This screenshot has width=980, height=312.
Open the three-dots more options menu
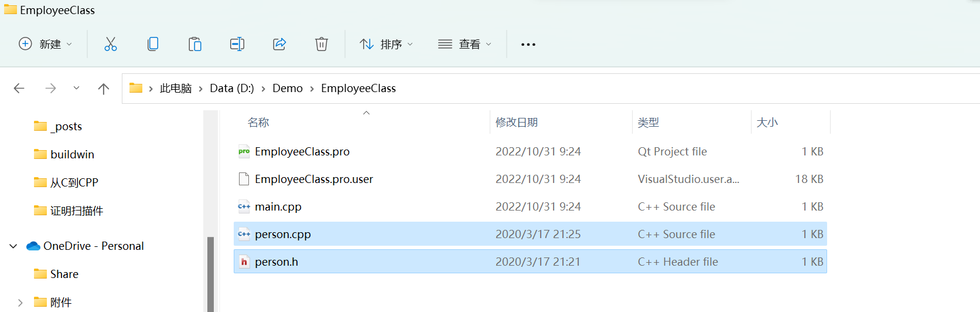point(528,45)
